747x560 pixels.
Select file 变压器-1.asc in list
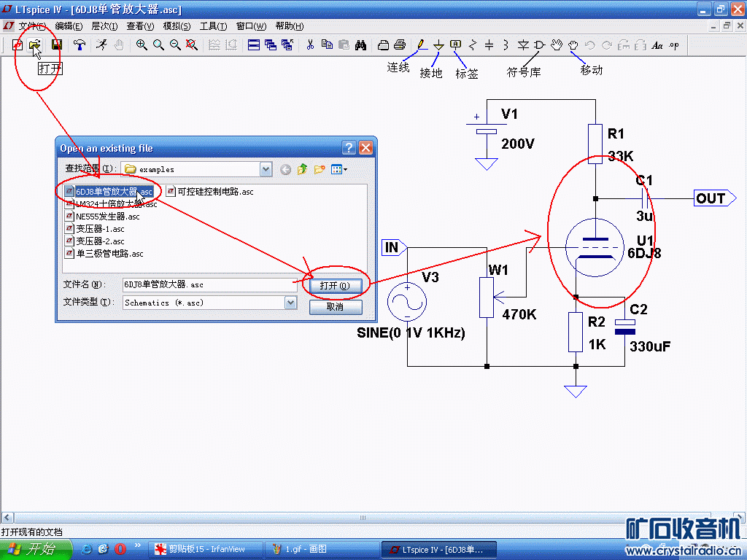[95, 228]
